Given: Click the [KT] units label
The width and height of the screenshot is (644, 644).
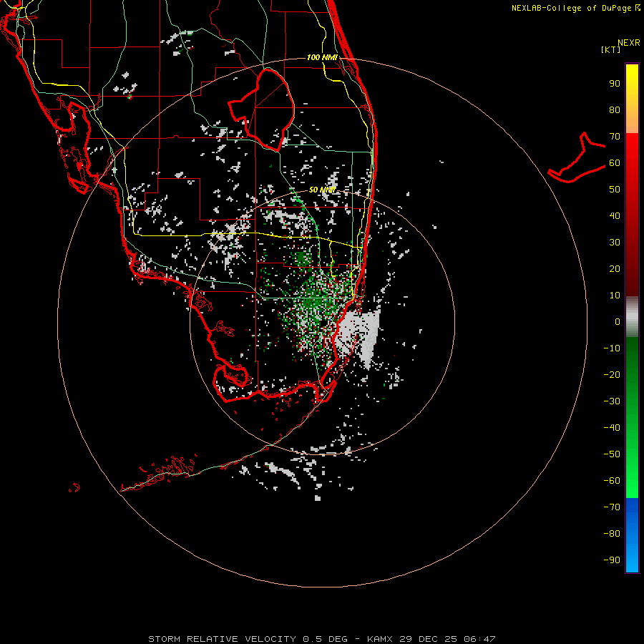Looking at the screenshot, I should (x=611, y=49).
